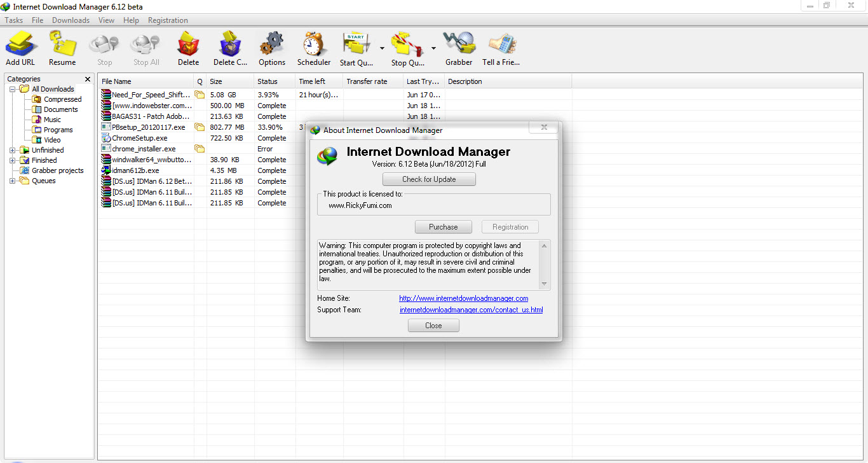Select the Documents category
This screenshot has width=868, height=463.
tap(60, 109)
